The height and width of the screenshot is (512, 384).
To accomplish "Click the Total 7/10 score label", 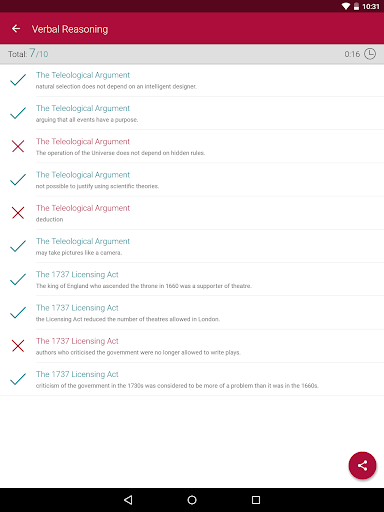I will pyautogui.click(x=28, y=53).
